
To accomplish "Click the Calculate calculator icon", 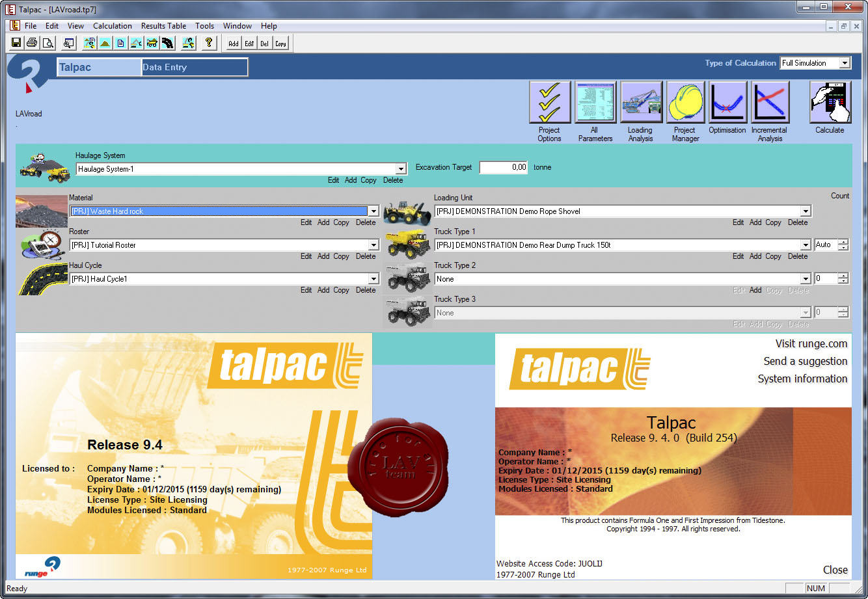I will pos(830,102).
